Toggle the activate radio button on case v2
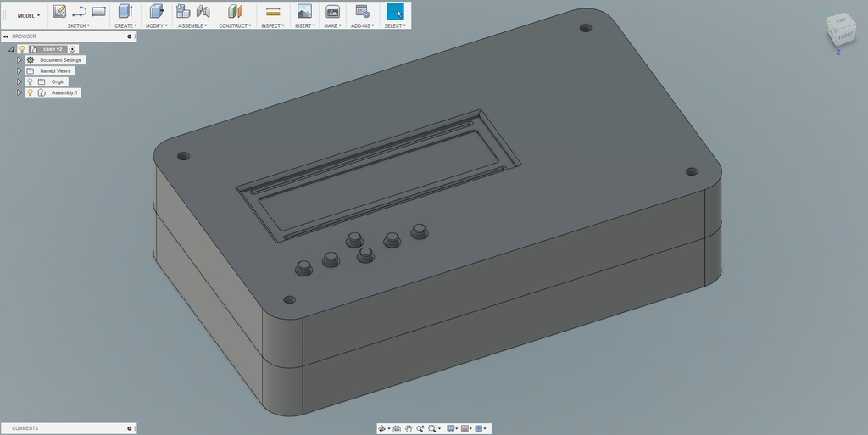Image resolution: width=868 pixels, height=435 pixels. pyautogui.click(x=73, y=49)
